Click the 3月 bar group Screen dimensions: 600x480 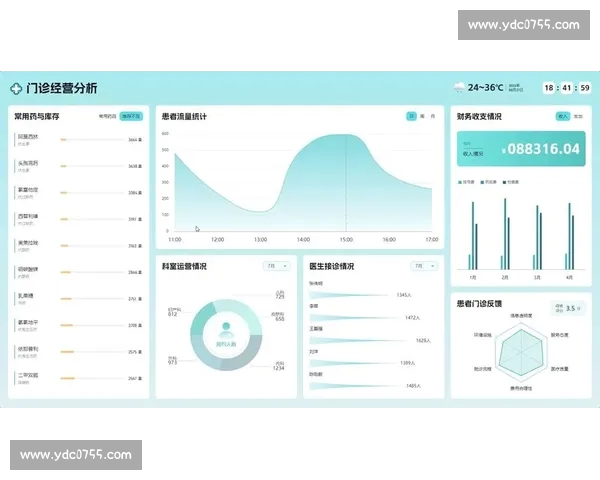pyautogui.click(x=537, y=237)
